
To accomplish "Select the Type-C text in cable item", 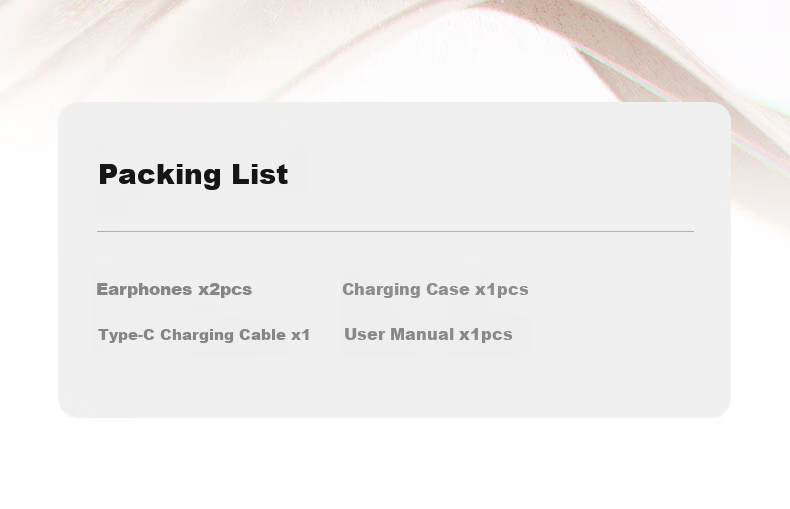I will click(x=126, y=335).
